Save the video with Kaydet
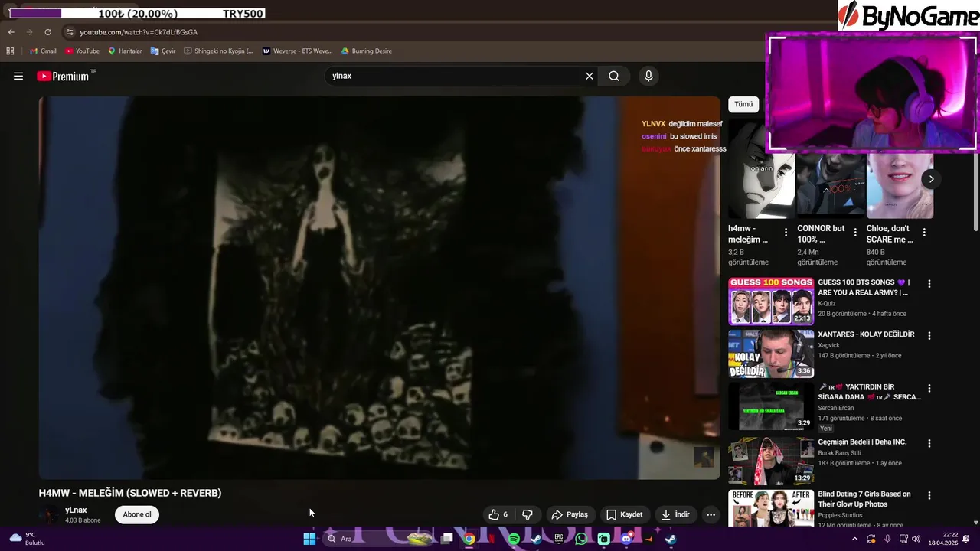The image size is (980, 551). click(624, 514)
